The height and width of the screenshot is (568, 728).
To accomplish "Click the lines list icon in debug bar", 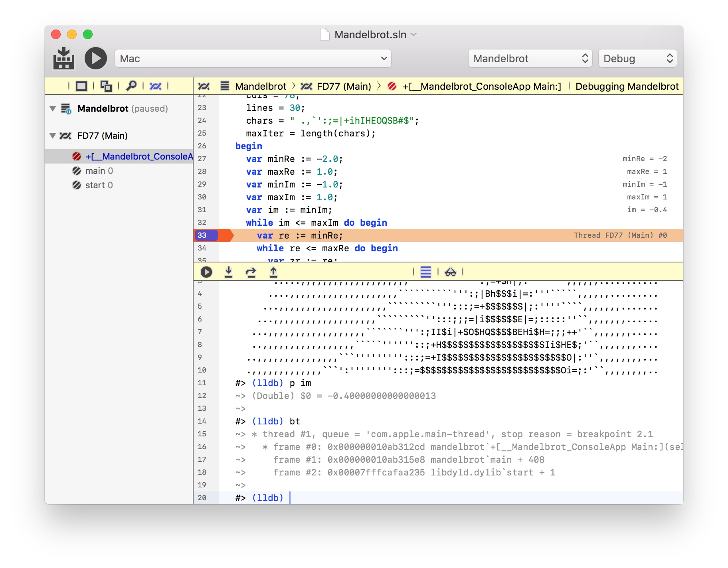I will [426, 272].
